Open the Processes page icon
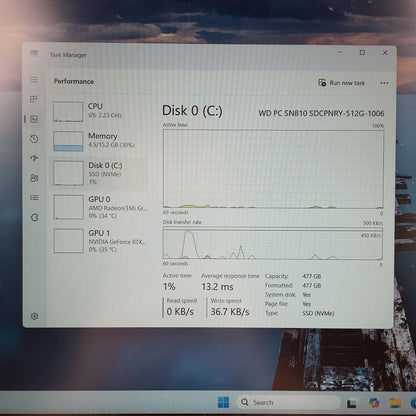The image size is (416, 416). [x=34, y=99]
